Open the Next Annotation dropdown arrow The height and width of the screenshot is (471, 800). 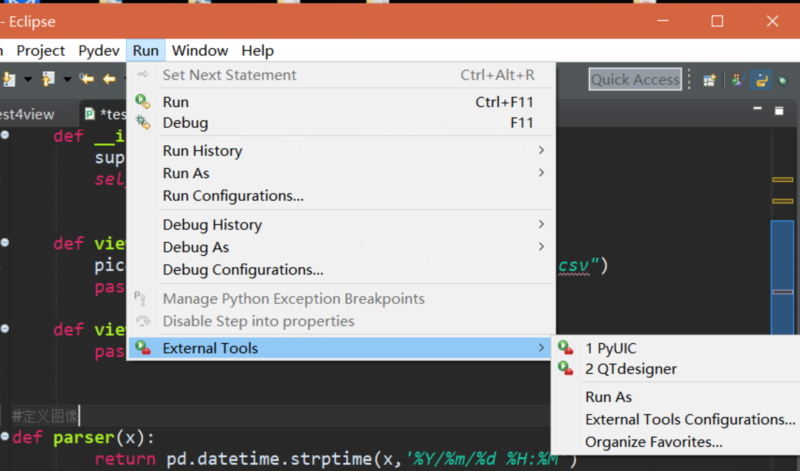click(28, 80)
